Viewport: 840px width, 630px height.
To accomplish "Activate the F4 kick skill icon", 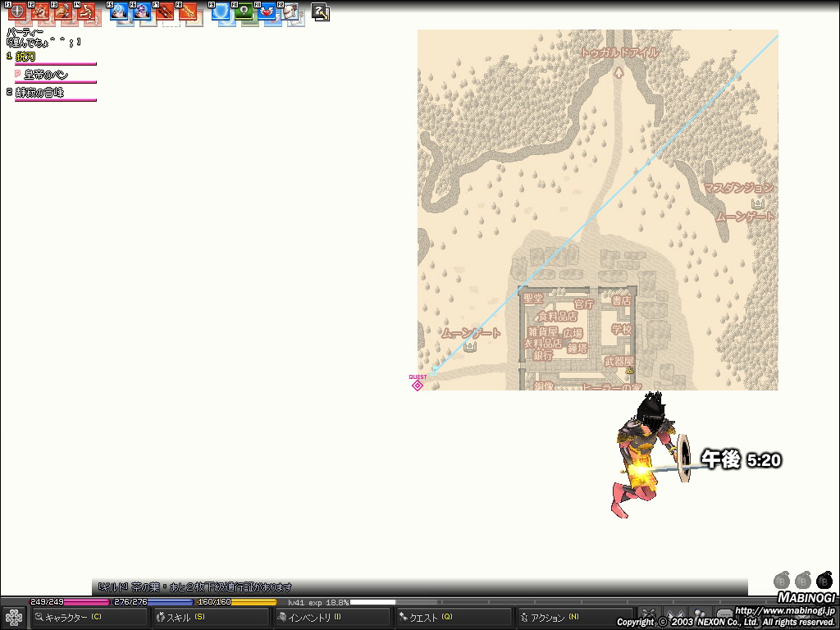I will pyautogui.click(x=86, y=11).
